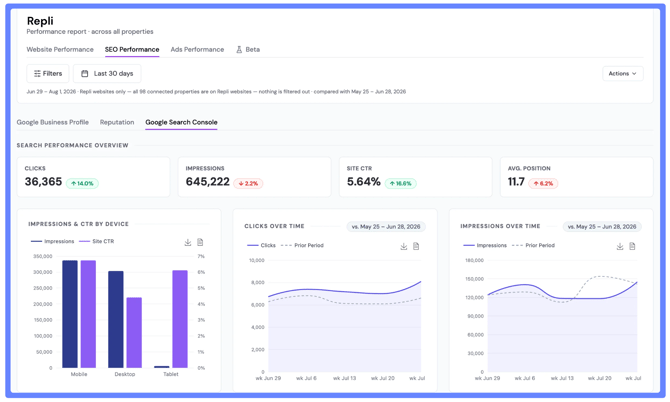Open the Beta tab
Viewport: 670px width, 402px height.
[x=248, y=50]
